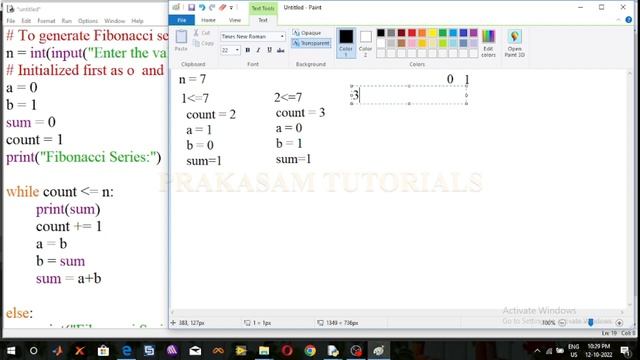The width and height of the screenshot is (640, 360).
Task: Click the ENG US language indicator
Action: (x=573, y=351)
